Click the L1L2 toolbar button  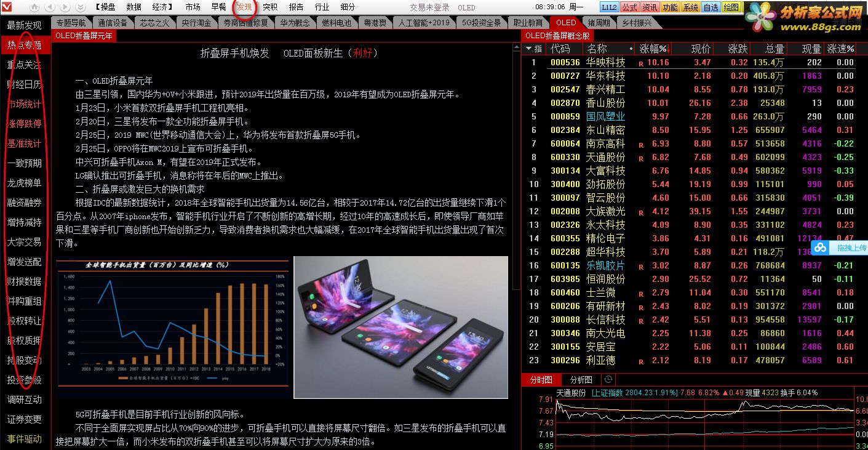(x=609, y=7)
